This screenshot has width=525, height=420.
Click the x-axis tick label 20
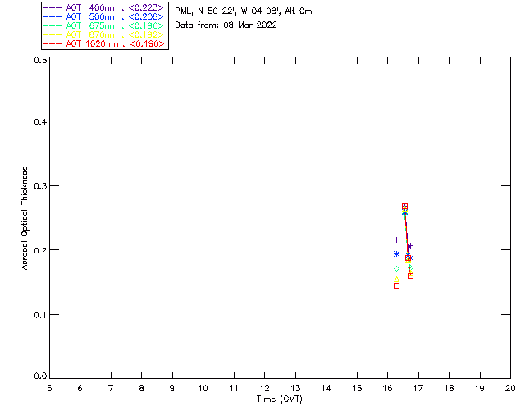pyautogui.click(x=510, y=388)
